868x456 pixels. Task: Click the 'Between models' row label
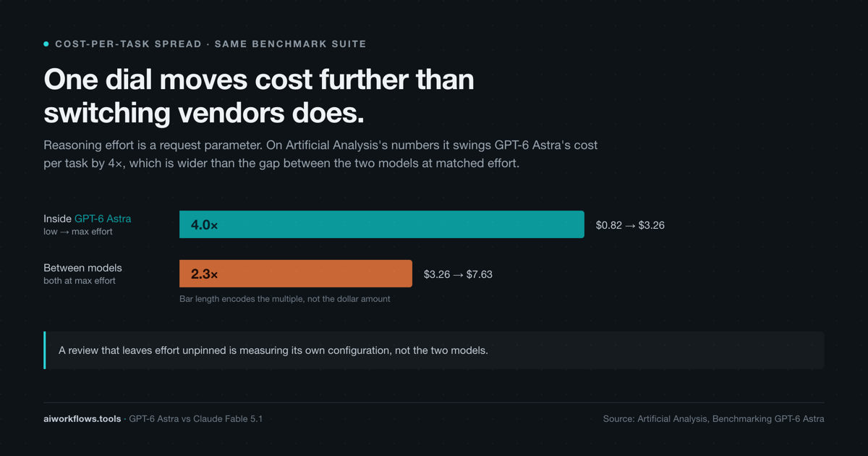[82, 268]
